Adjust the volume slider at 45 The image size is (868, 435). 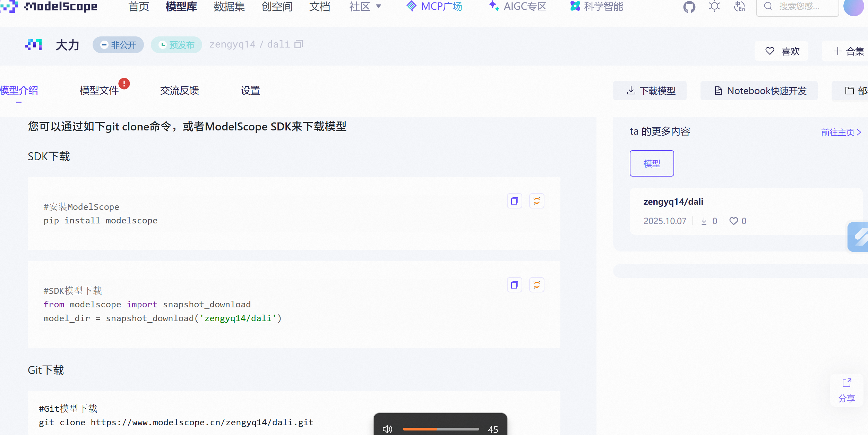click(437, 429)
